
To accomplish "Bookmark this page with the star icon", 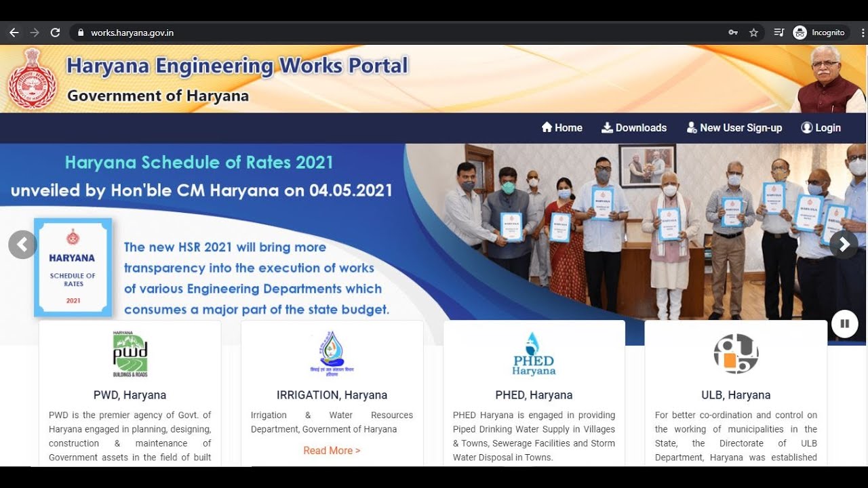I will pos(753,33).
